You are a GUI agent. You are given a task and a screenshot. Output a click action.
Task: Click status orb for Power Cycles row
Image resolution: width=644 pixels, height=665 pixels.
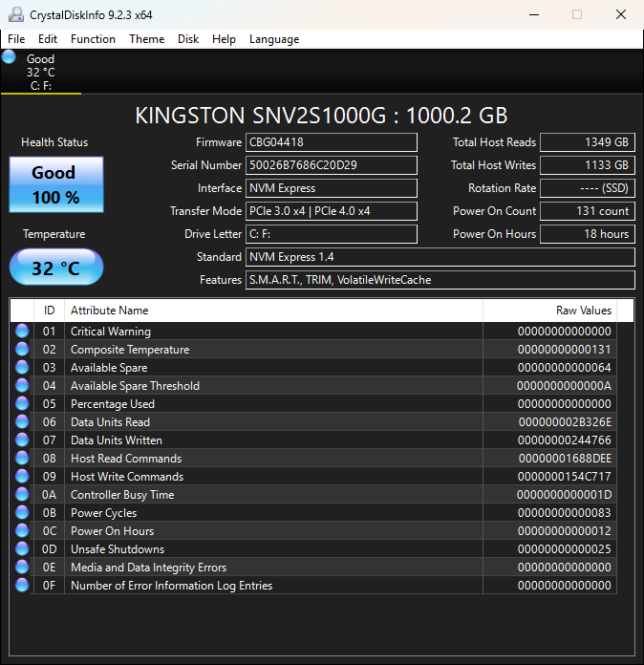click(22, 512)
